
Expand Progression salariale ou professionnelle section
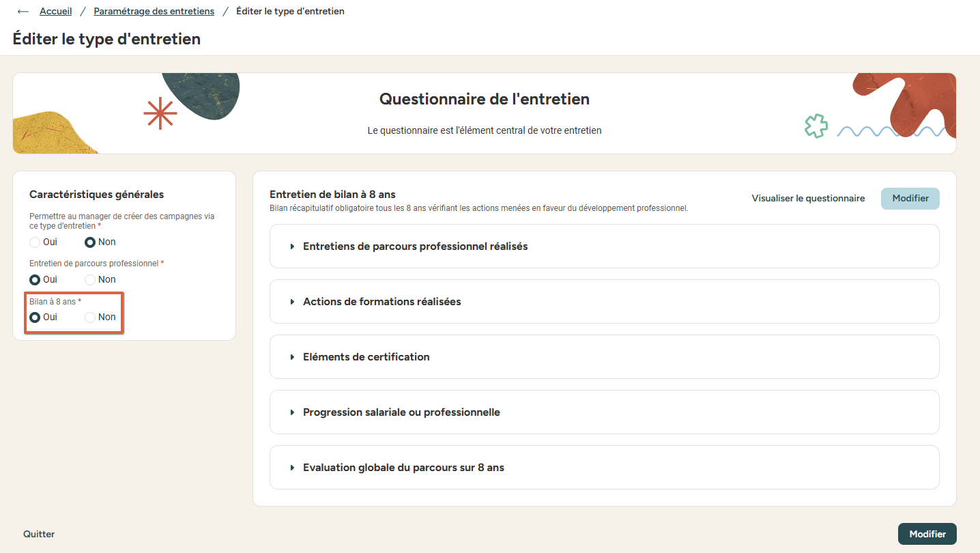[x=604, y=412]
